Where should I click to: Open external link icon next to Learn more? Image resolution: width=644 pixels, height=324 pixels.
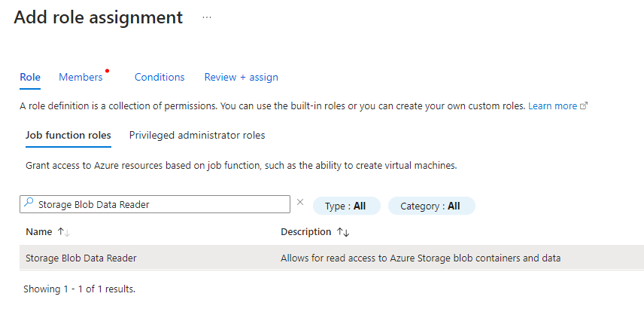(584, 105)
